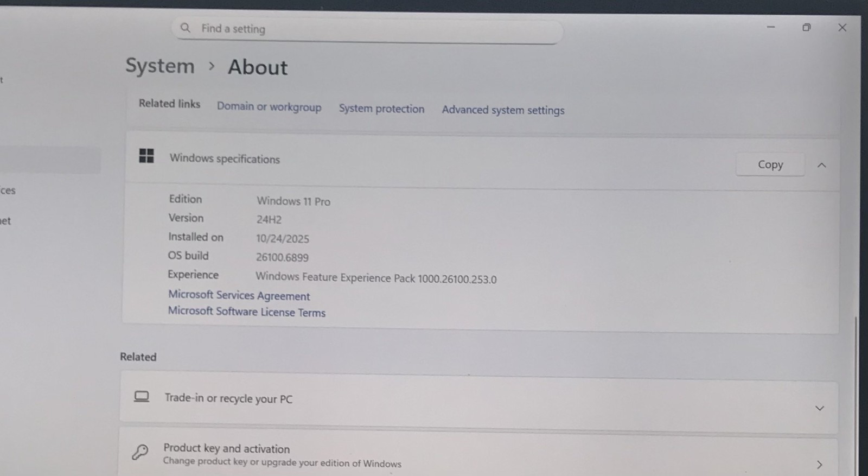
Task: Focus the Find a setting search box
Action: pos(368,30)
